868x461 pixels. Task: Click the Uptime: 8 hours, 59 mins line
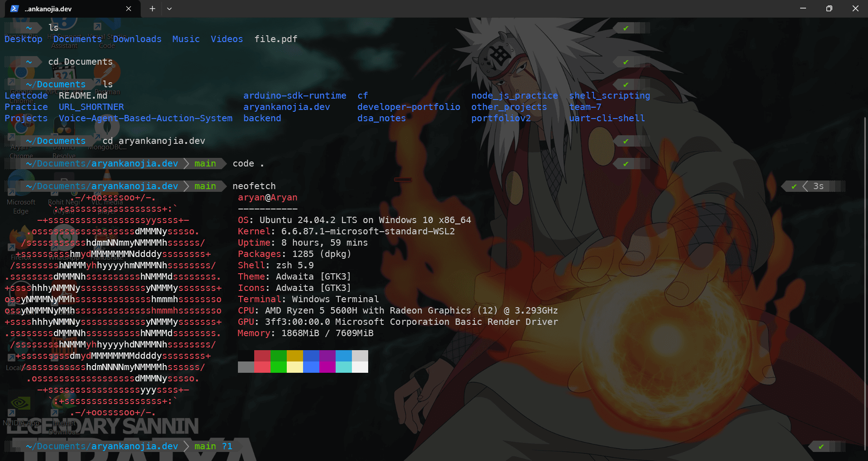point(303,242)
